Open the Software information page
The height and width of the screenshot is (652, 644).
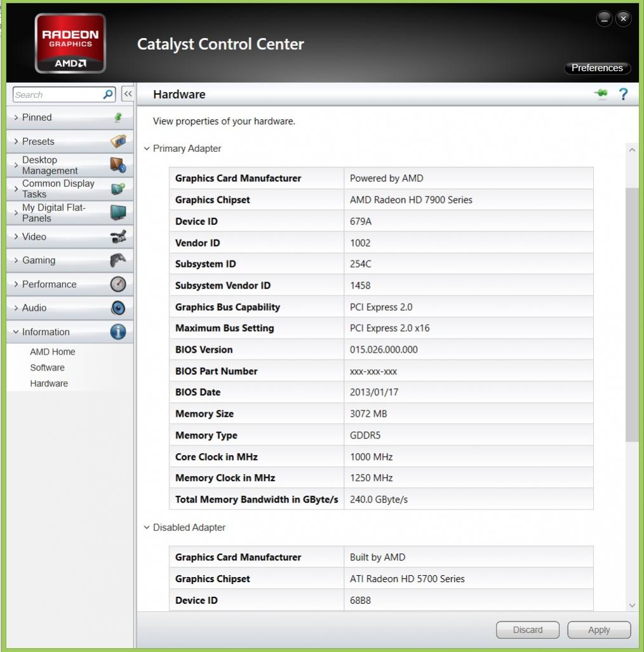point(47,367)
